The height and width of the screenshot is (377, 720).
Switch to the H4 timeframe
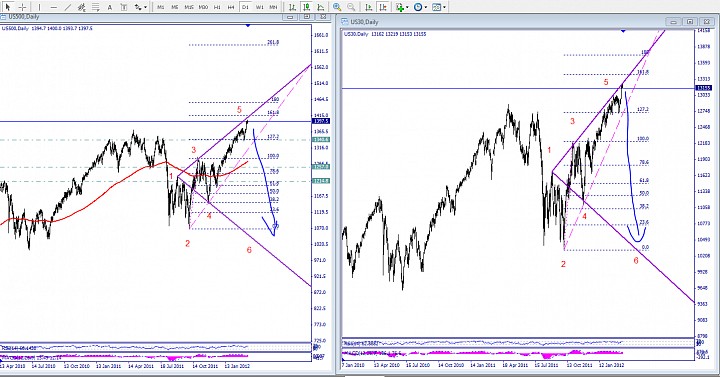coord(231,7)
